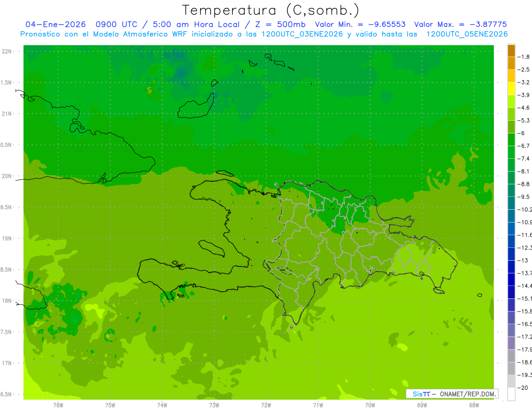
Task: Pick the orange swatch between -1.8 and -2.5
Action: 511,63
